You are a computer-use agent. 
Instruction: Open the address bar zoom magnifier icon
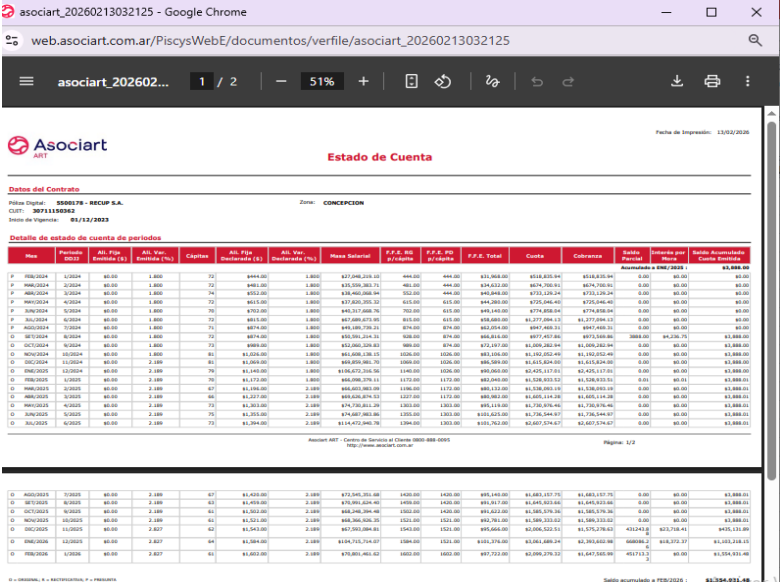click(x=756, y=40)
